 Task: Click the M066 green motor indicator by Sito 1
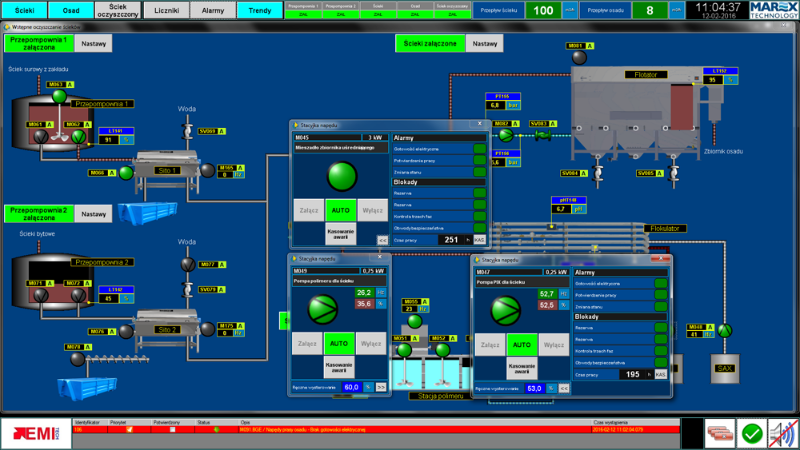tap(126, 173)
